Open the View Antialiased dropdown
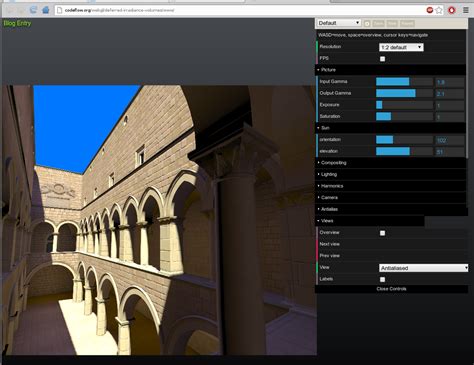 pos(424,268)
